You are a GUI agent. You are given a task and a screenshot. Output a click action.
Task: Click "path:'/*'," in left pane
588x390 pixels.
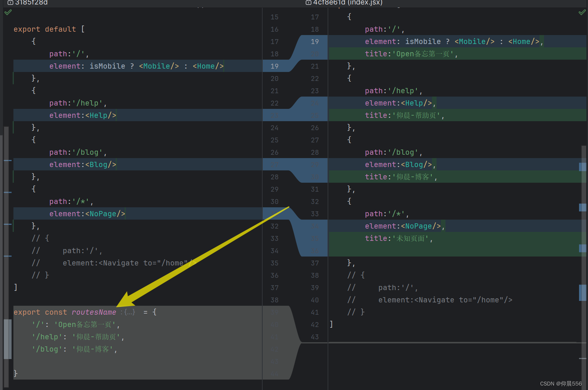coord(72,201)
